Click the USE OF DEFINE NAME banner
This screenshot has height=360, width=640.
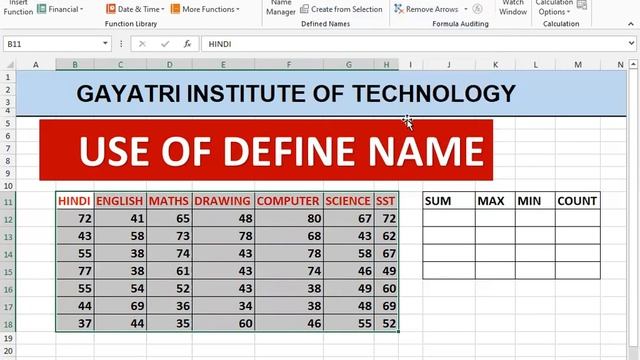click(266, 150)
